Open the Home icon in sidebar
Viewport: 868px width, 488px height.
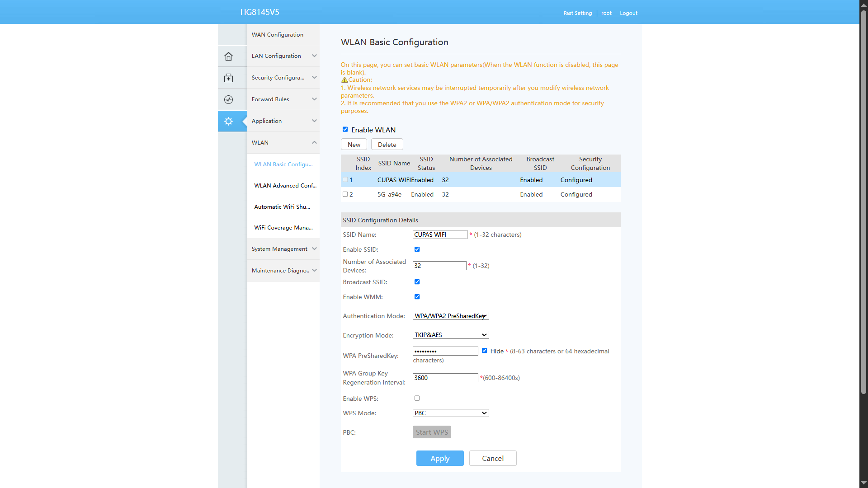pos(228,56)
